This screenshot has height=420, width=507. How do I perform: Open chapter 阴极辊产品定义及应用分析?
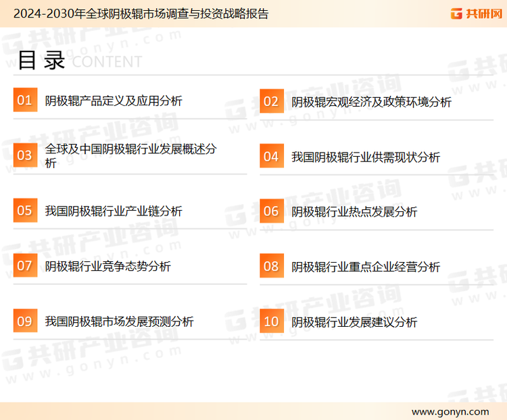114,101
